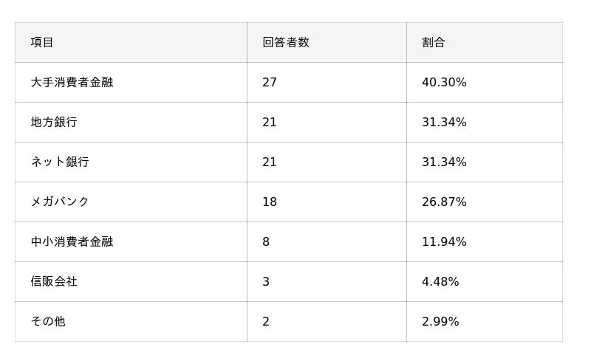Screen dimensions: 591x364
Task: Click the 4.48% percentage cell
Action: pyautogui.click(x=440, y=281)
